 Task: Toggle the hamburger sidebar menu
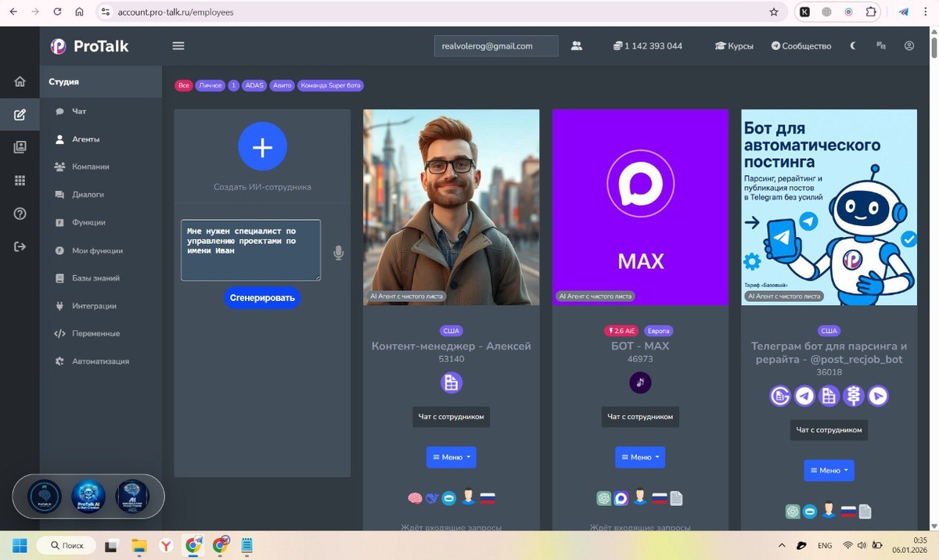coord(178,46)
